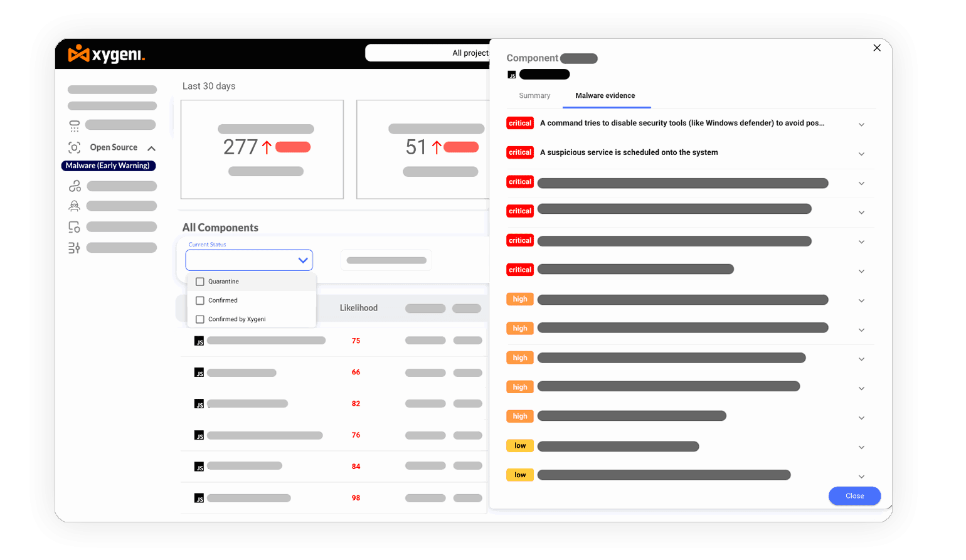Viewport: 966px width, 560px height.
Task: Click the sidebar stacked database icon
Action: click(74, 126)
